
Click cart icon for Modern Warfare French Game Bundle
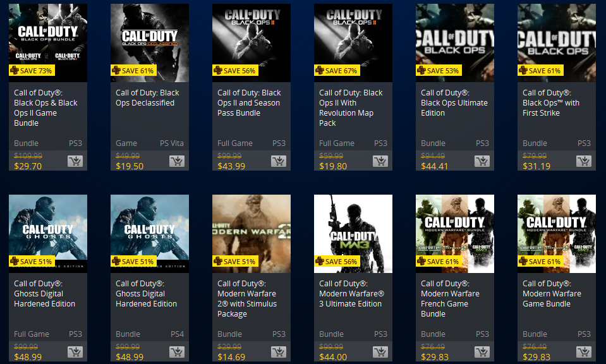(x=482, y=352)
